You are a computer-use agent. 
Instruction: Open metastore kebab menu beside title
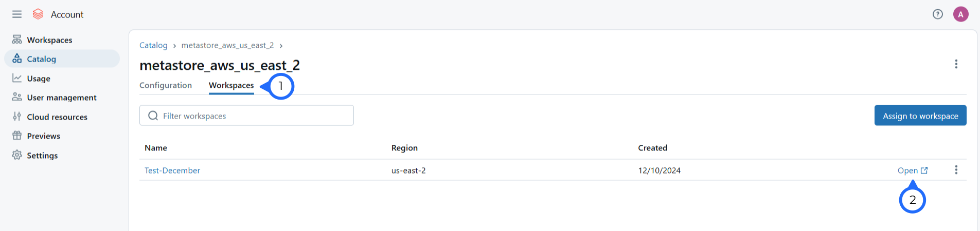click(956, 64)
